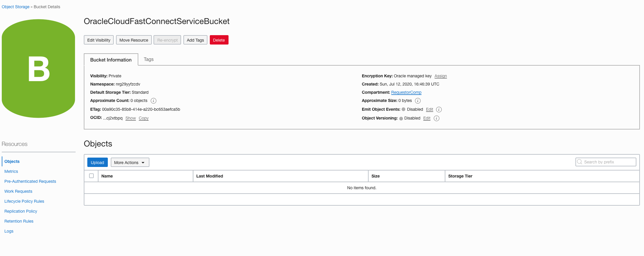
Task: Select all objects with the header checkbox
Action: point(91,176)
